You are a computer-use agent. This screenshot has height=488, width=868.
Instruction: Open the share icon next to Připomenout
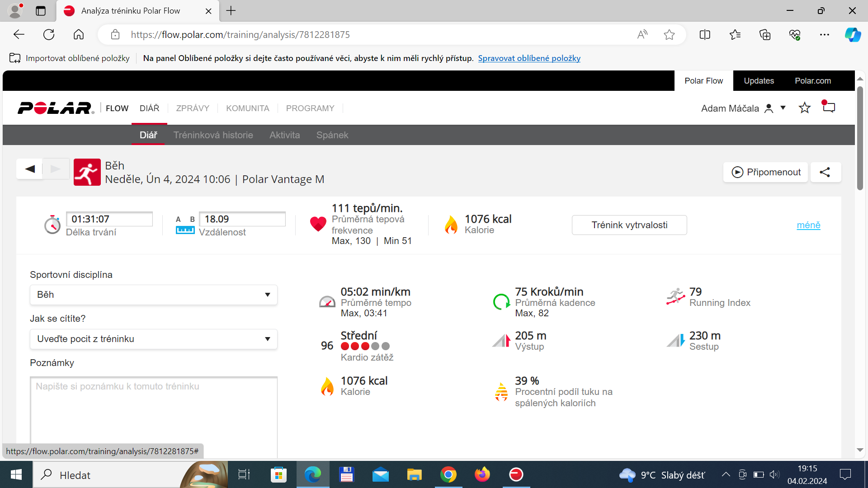(x=825, y=172)
